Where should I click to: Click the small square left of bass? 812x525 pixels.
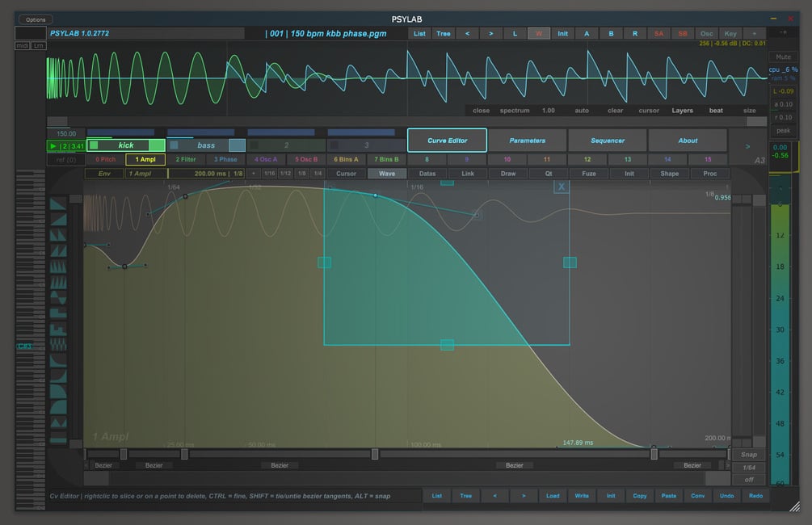pyautogui.click(x=174, y=145)
